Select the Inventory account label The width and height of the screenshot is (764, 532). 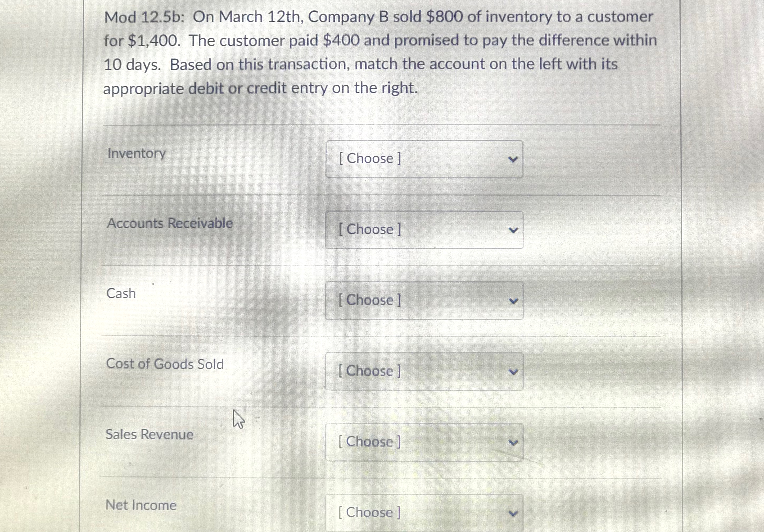click(x=137, y=154)
